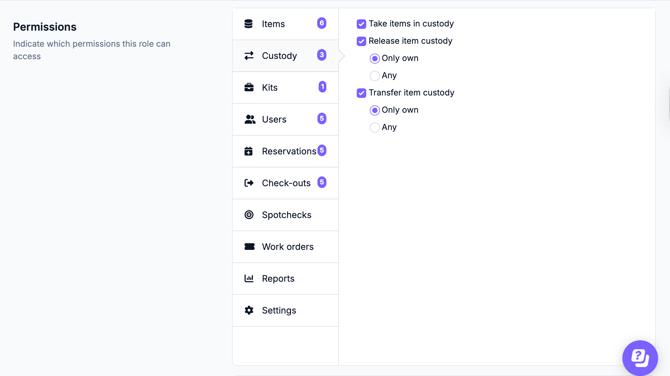Image resolution: width=670 pixels, height=376 pixels.
Task: Click the Check-outs exit arrow icon
Action: point(249,183)
